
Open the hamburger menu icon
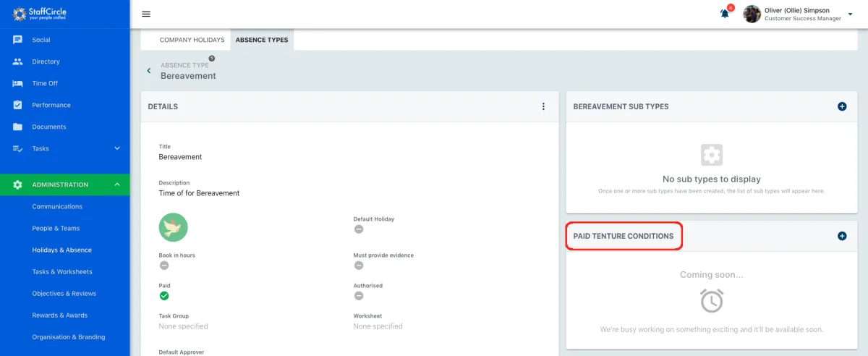[146, 14]
